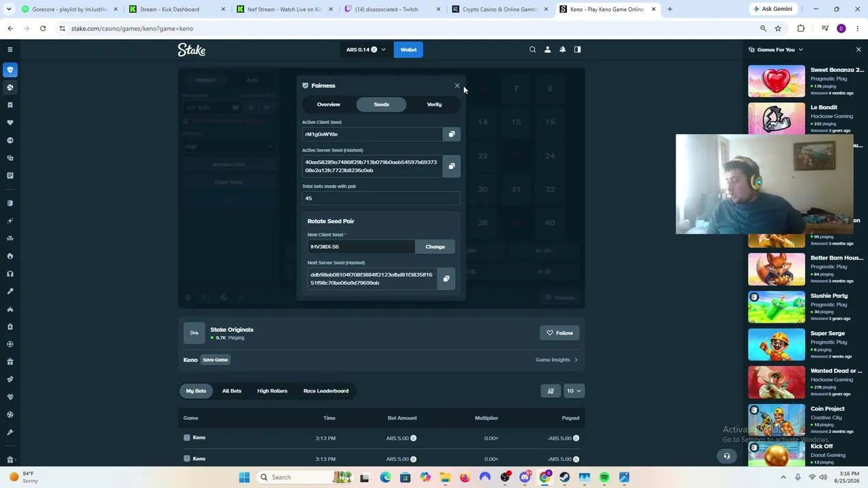The image size is (868, 488).
Task: Close the Fairness dialog
Action: (x=457, y=85)
